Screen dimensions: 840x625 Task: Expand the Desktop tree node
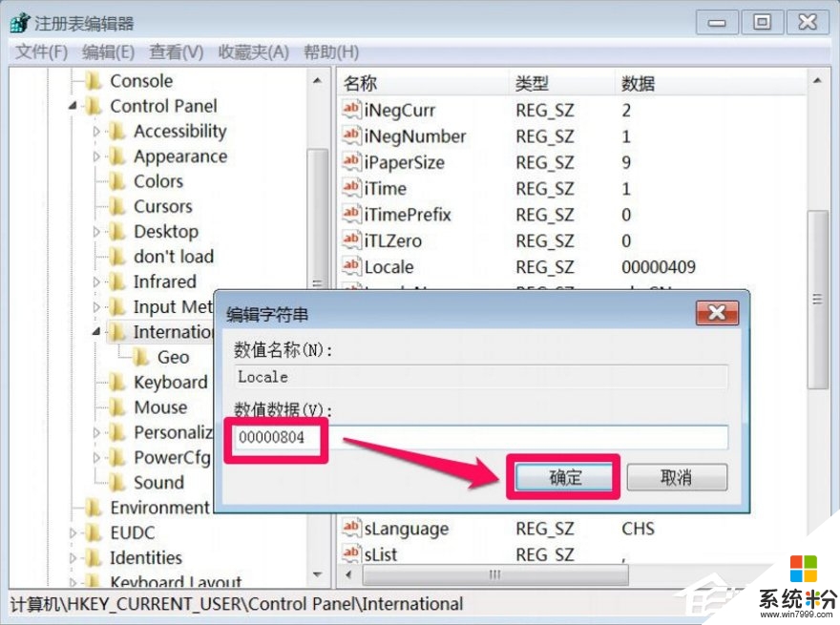pyautogui.click(x=96, y=232)
